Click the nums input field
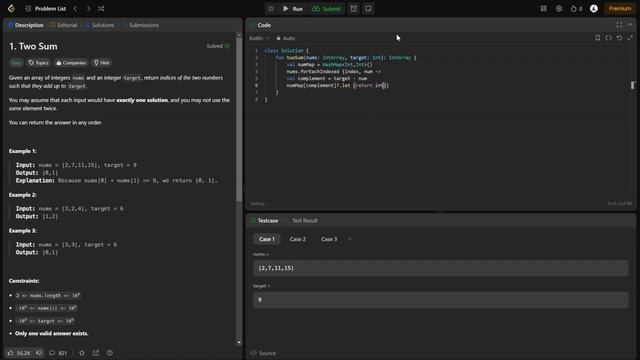The image size is (640, 360). tap(440, 268)
